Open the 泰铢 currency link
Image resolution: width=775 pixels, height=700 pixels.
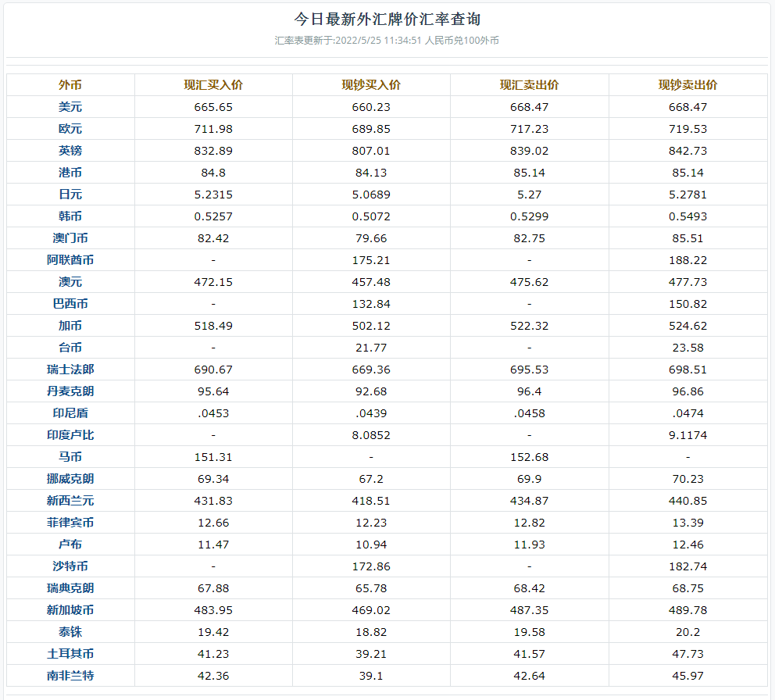[70, 632]
